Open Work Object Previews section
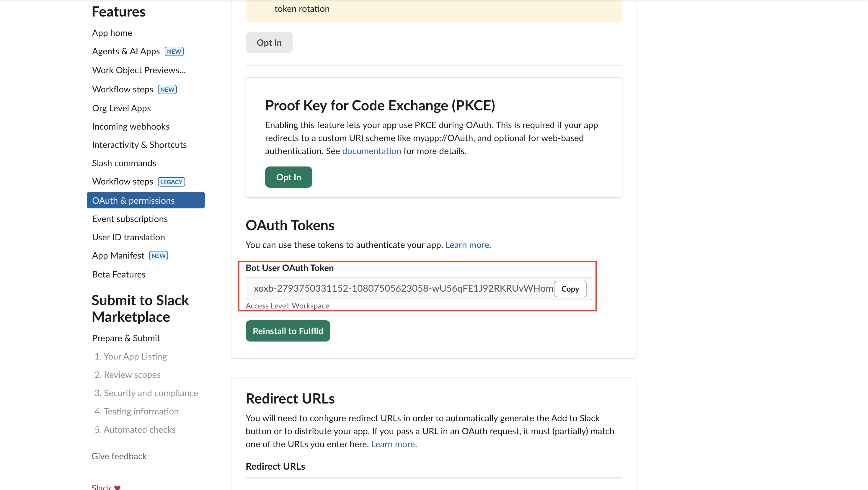Screen dimensions: 868x490 pos(139,70)
